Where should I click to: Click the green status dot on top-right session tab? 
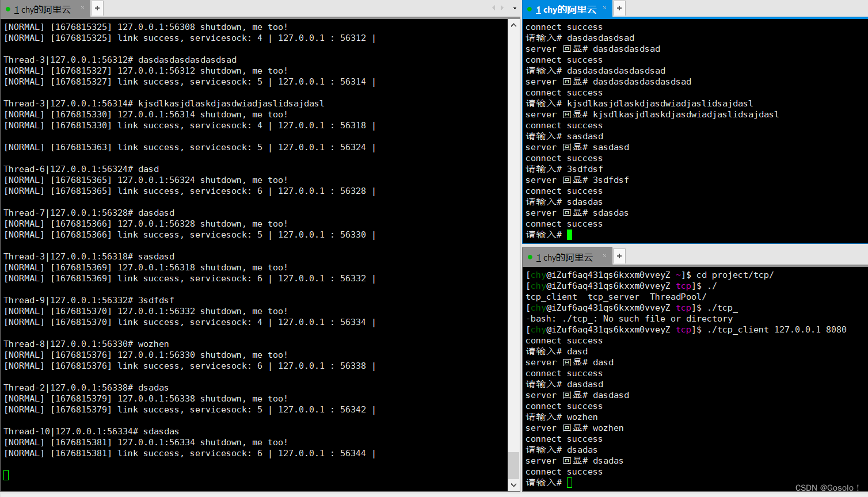[x=529, y=9]
